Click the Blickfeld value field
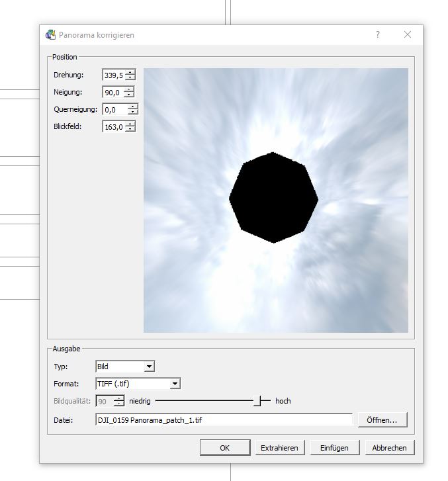Viewport: 448px width, 481px height. (113, 127)
